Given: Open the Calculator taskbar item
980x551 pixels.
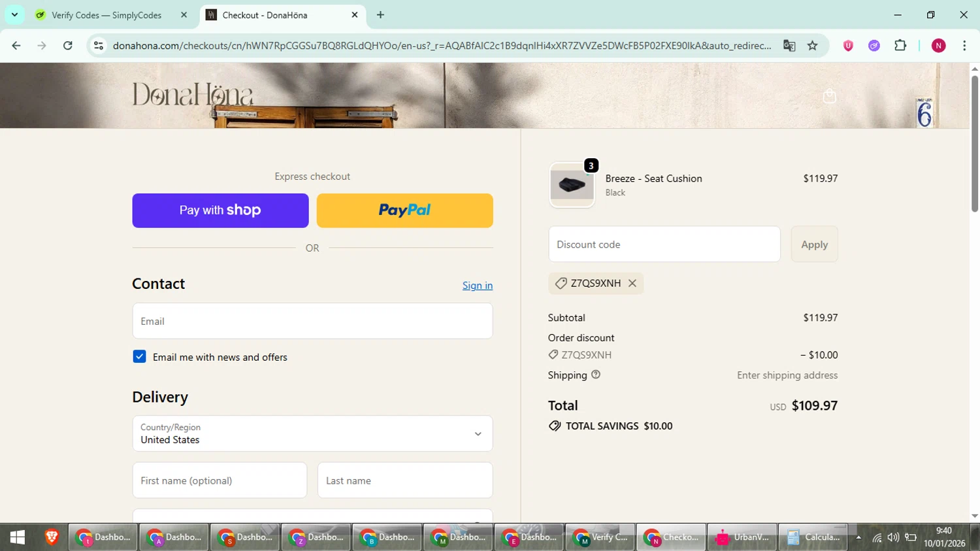Looking at the screenshot, I should click(x=813, y=537).
